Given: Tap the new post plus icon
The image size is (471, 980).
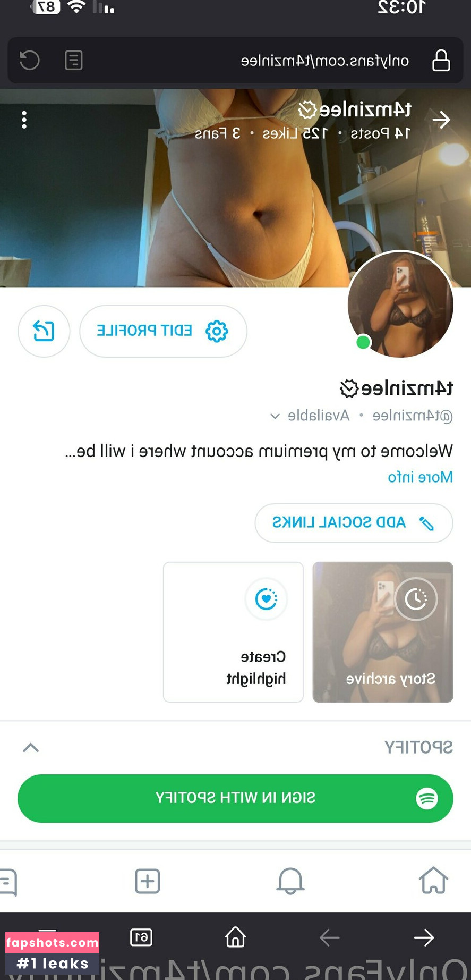Looking at the screenshot, I should [x=147, y=881].
